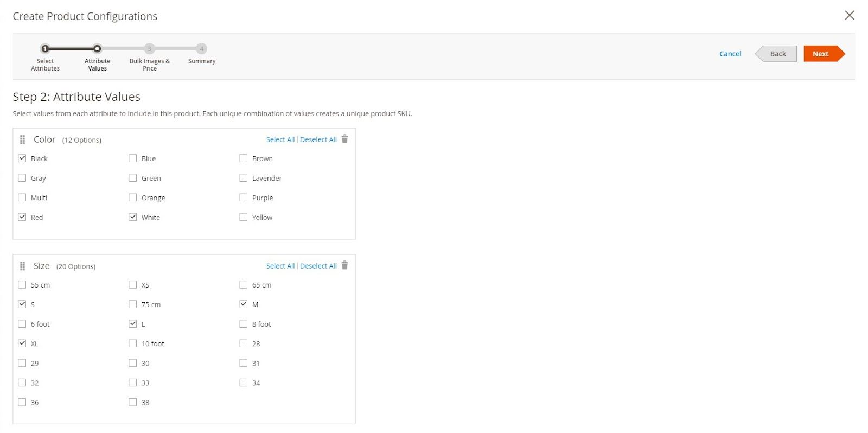Tick the size 33 checkbox
This screenshot has height=433, width=868.
(133, 383)
